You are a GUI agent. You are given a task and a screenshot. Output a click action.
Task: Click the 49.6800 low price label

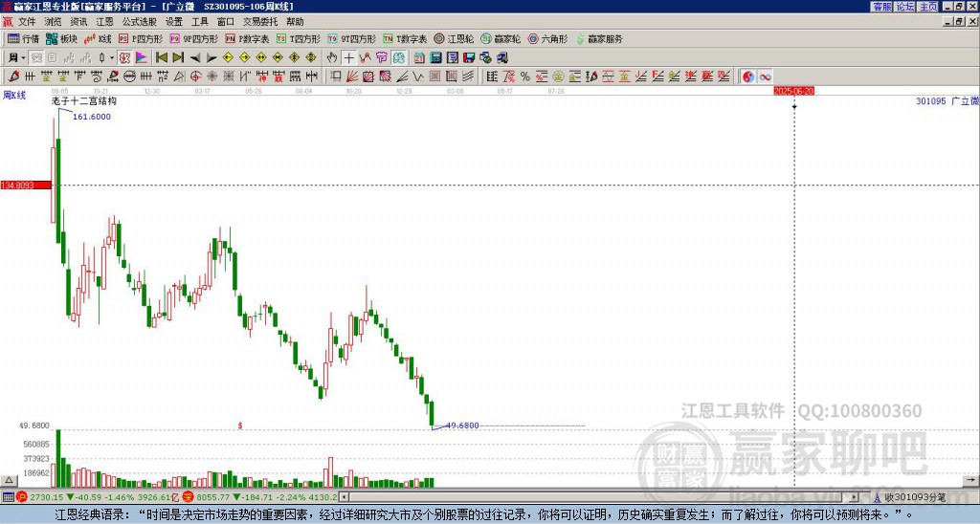click(x=462, y=426)
